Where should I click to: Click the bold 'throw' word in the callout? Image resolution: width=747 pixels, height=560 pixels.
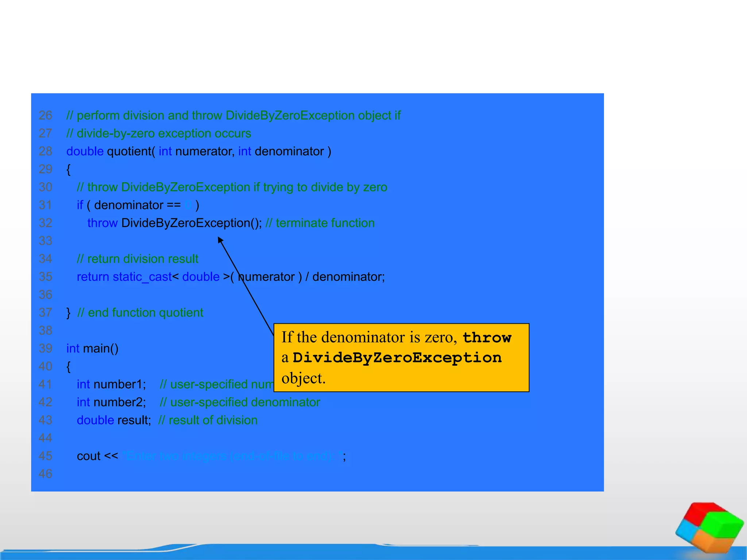click(x=487, y=338)
